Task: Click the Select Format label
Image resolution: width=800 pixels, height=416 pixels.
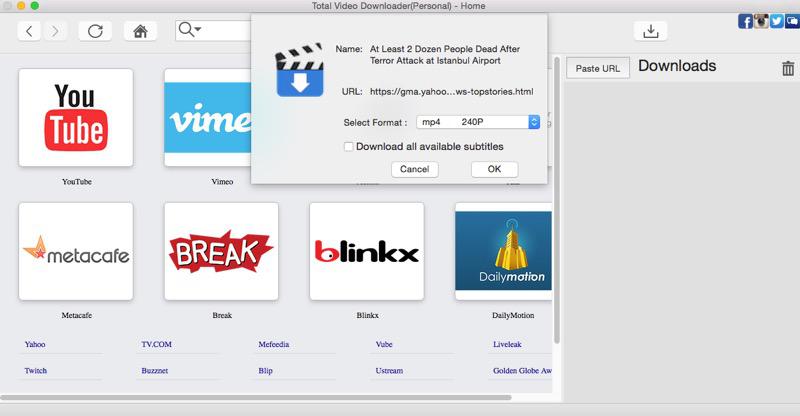Action: click(375, 123)
